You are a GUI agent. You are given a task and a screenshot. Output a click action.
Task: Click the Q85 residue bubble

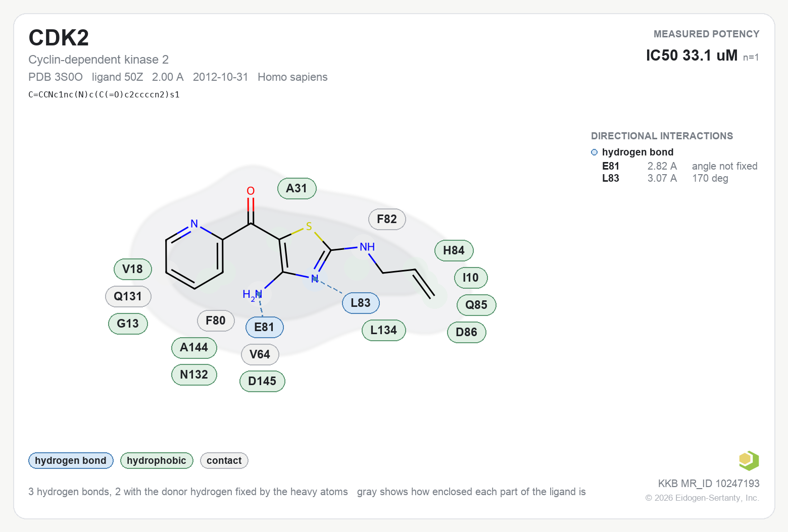coord(476,305)
